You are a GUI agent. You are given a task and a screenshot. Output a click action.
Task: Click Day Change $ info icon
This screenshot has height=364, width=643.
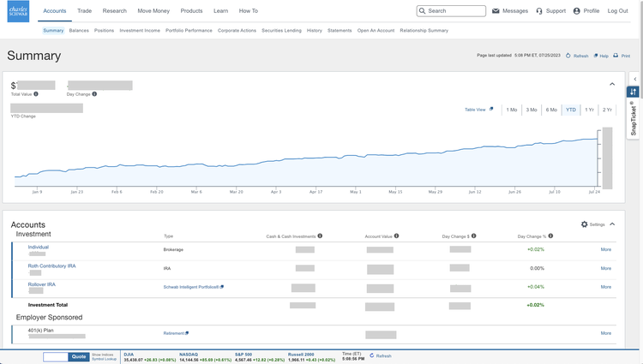tap(473, 236)
